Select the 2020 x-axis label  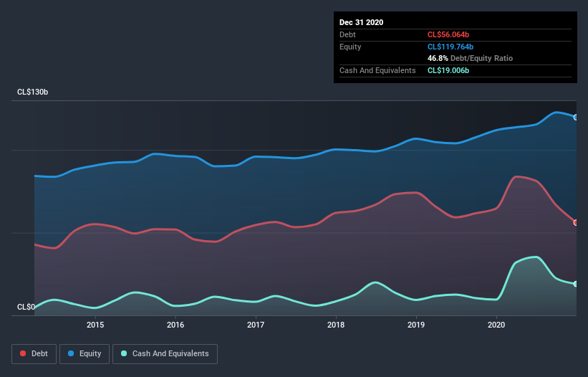[x=496, y=325]
